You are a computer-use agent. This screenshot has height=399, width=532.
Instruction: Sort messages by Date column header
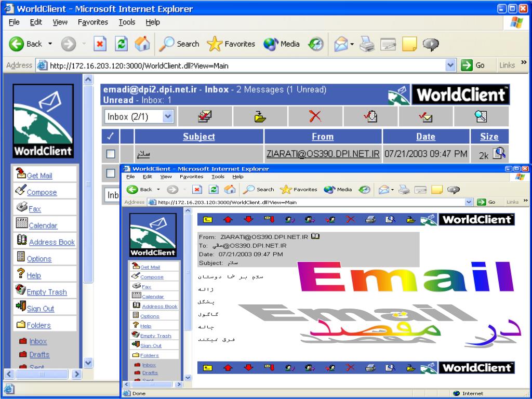[426, 137]
